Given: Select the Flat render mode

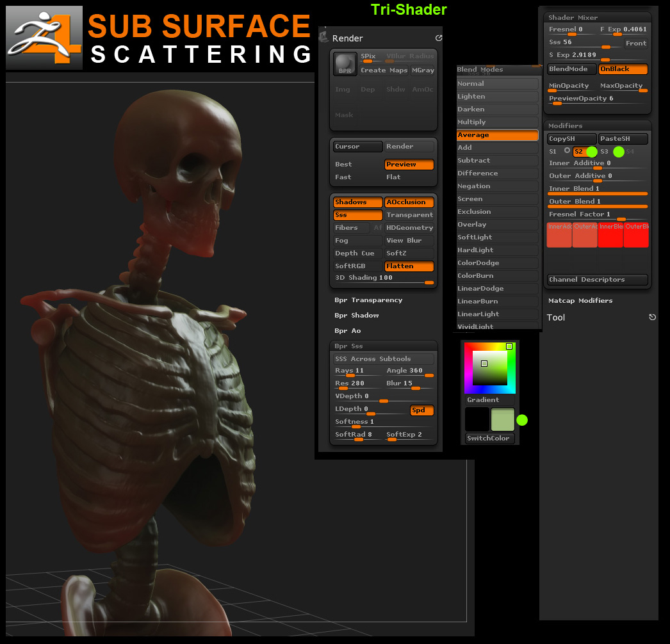Looking at the screenshot, I should coord(409,177).
